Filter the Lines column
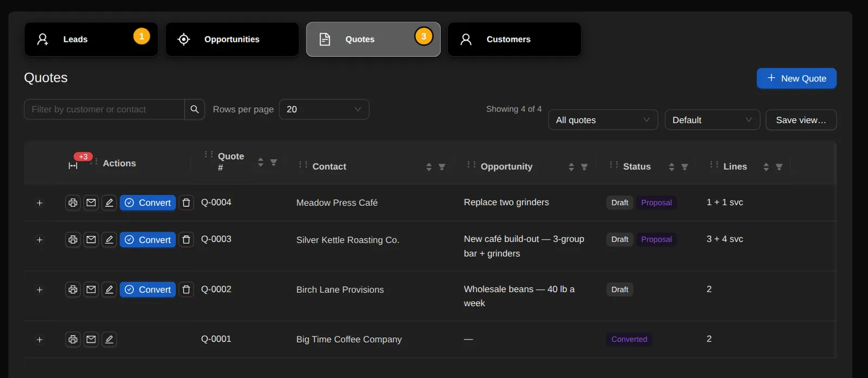This screenshot has width=868, height=378. click(x=779, y=167)
